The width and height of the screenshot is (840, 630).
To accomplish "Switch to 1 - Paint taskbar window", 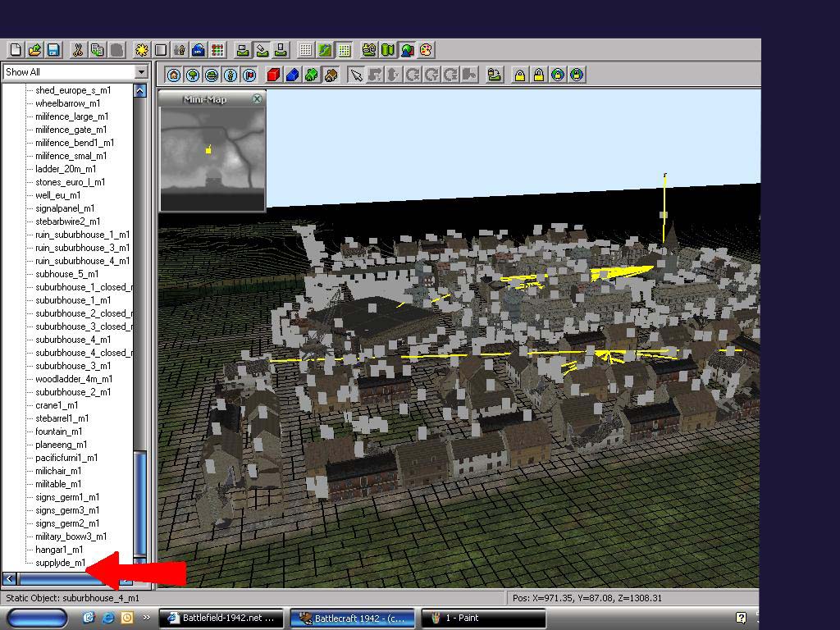I will tap(484, 618).
